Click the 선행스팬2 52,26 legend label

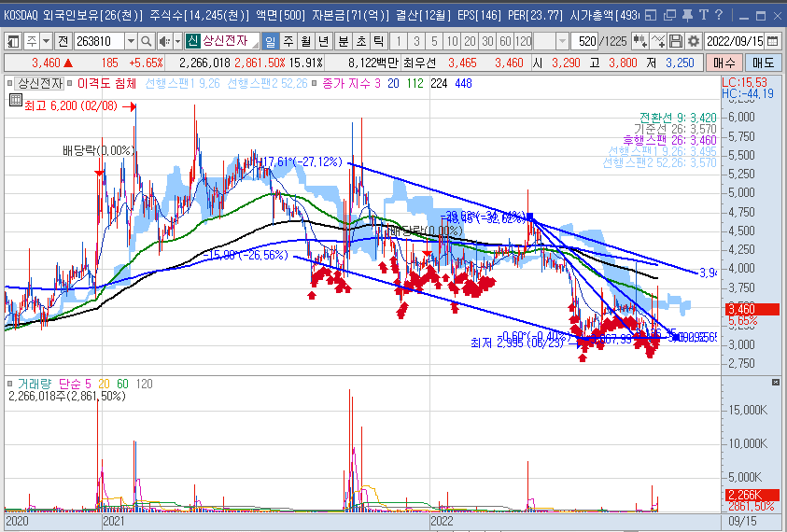[267, 83]
